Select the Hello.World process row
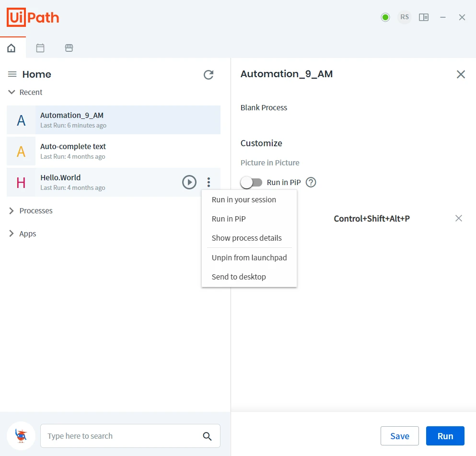 (x=114, y=182)
